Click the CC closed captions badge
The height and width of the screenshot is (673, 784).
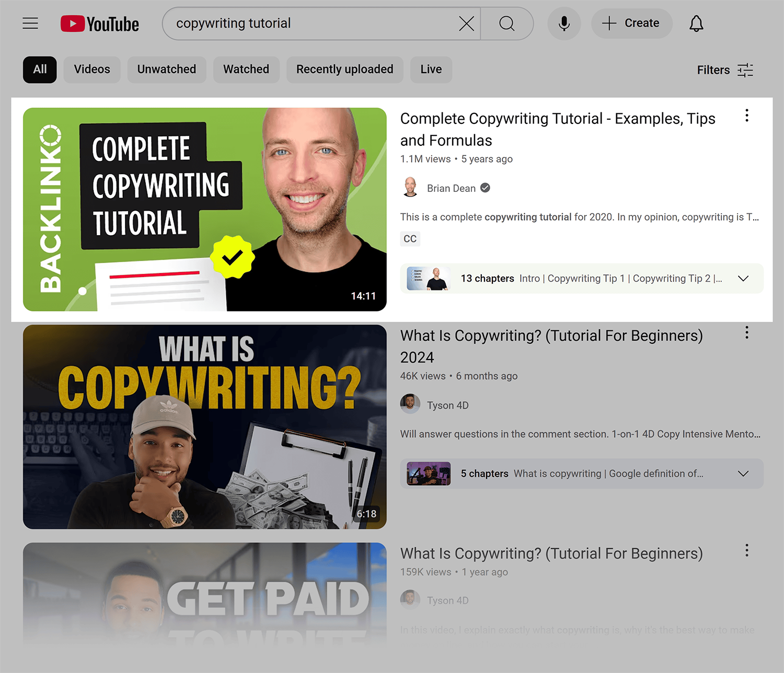pyautogui.click(x=410, y=239)
